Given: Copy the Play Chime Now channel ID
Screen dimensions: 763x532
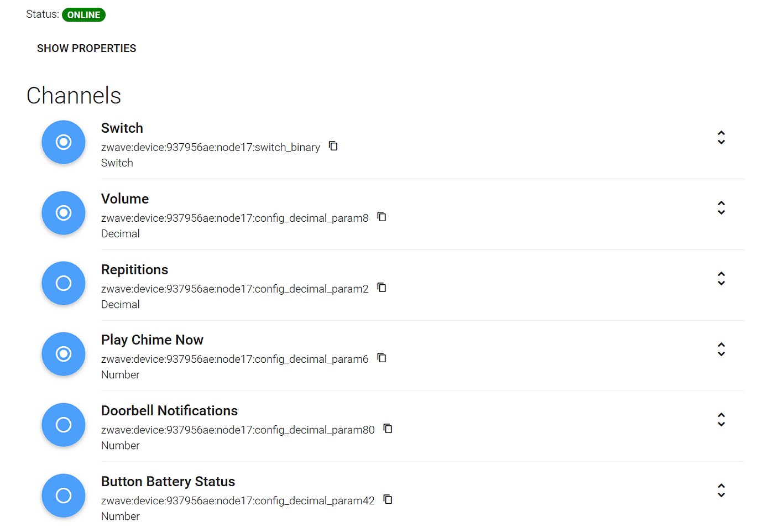Looking at the screenshot, I should pos(381,358).
